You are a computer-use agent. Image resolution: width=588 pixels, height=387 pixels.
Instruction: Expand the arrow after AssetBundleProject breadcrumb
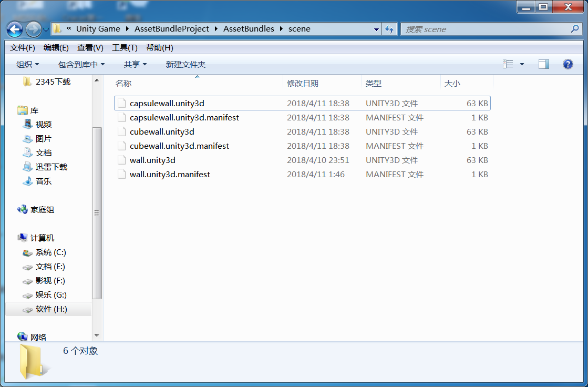pyautogui.click(x=216, y=29)
